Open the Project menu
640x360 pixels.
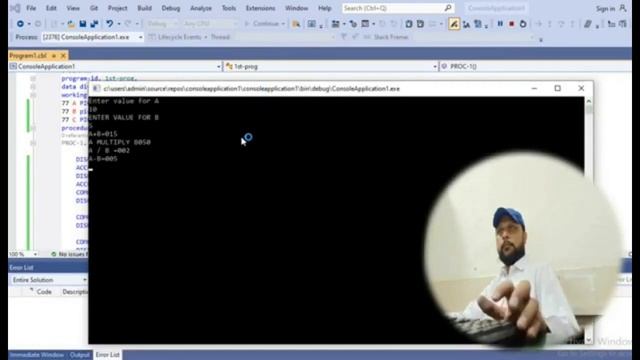(x=118, y=8)
